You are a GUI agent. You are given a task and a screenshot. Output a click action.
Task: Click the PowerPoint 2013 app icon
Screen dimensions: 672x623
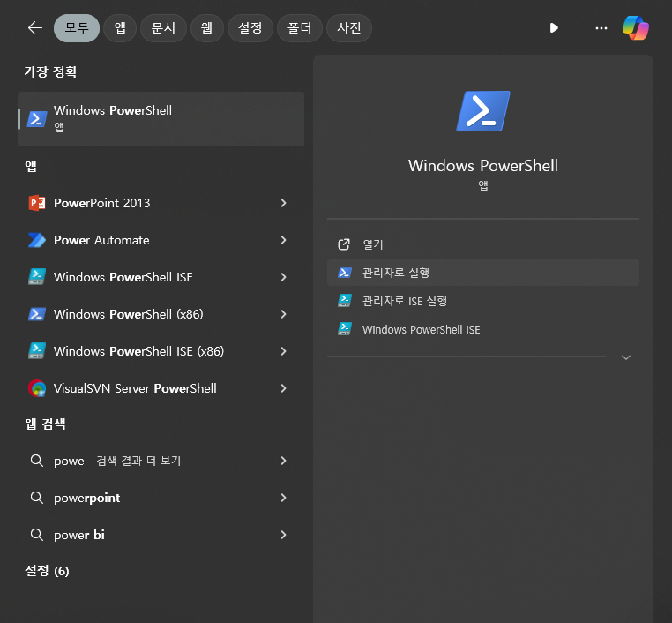[x=37, y=203]
